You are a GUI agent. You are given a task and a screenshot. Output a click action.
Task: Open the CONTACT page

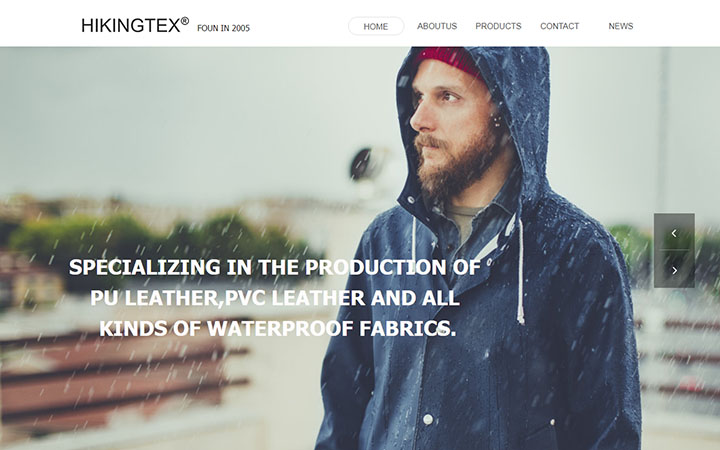pyautogui.click(x=559, y=26)
